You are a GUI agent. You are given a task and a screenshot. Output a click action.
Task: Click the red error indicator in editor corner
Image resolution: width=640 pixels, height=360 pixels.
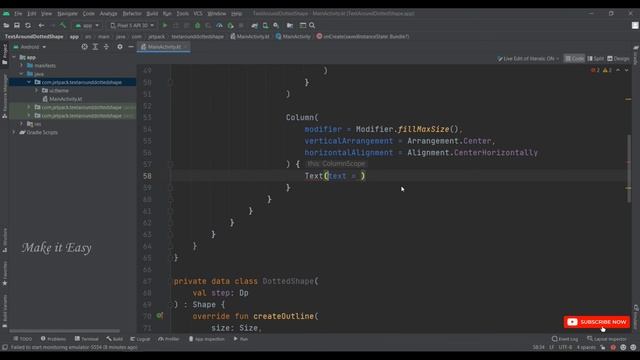tap(595, 70)
